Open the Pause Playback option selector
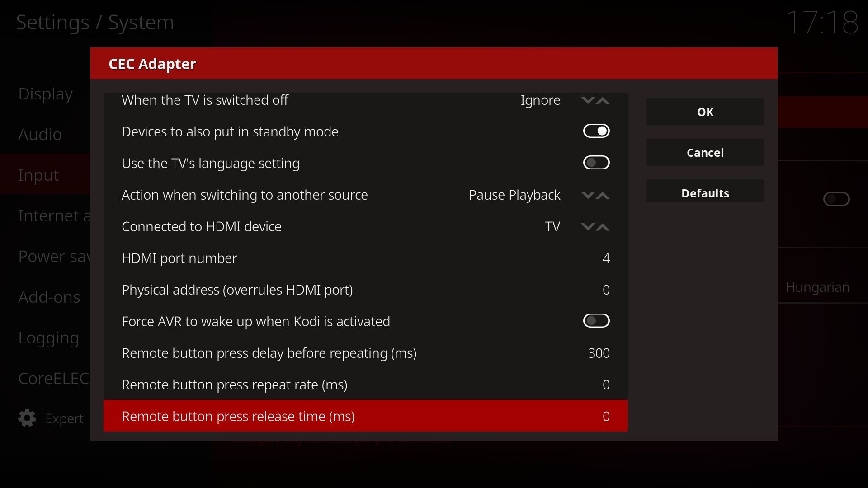 pos(514,195)
